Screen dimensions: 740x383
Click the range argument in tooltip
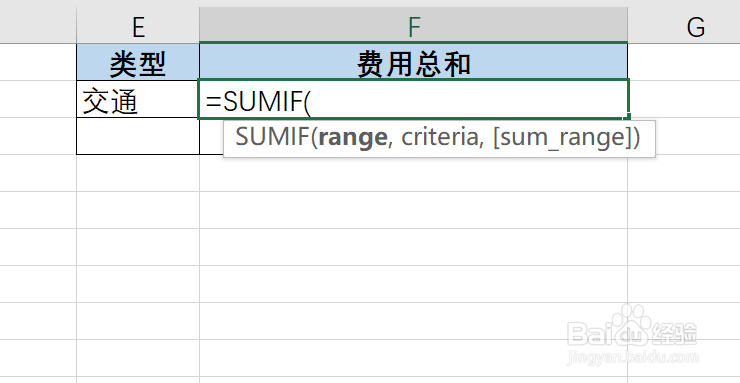[x=353, y=137]
